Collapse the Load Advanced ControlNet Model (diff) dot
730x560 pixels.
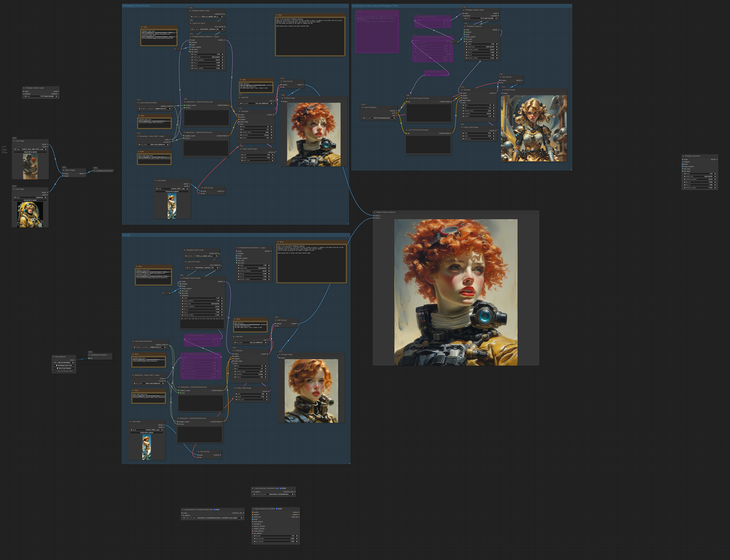pos(182,510)
